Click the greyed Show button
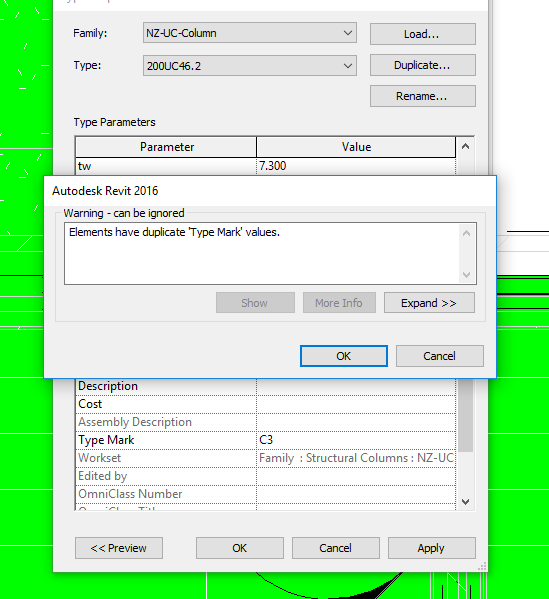Image resolution: width=549 pixels, height=599 pixels. pyautogui.click(x=255, y=303)
